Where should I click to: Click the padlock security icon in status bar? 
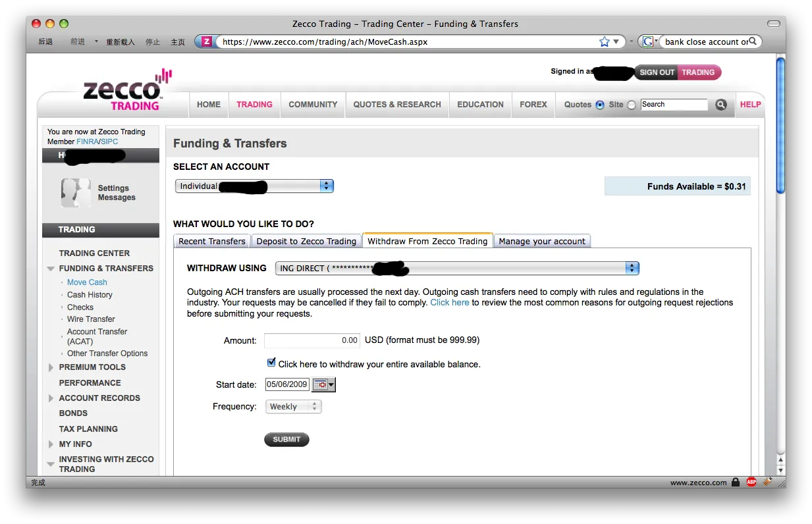point(736,483)
